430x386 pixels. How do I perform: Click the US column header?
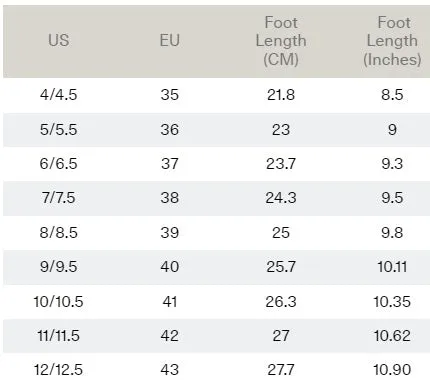(59, 41)
